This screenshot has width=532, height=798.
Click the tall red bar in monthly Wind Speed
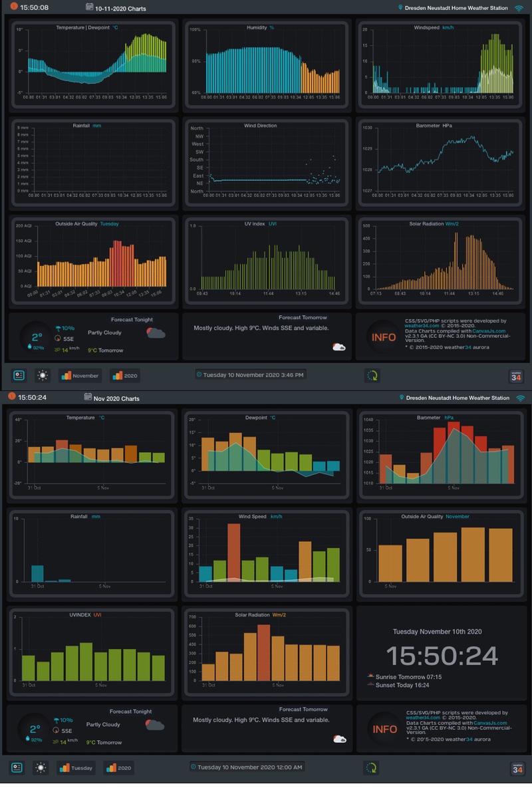coord(233,553)
